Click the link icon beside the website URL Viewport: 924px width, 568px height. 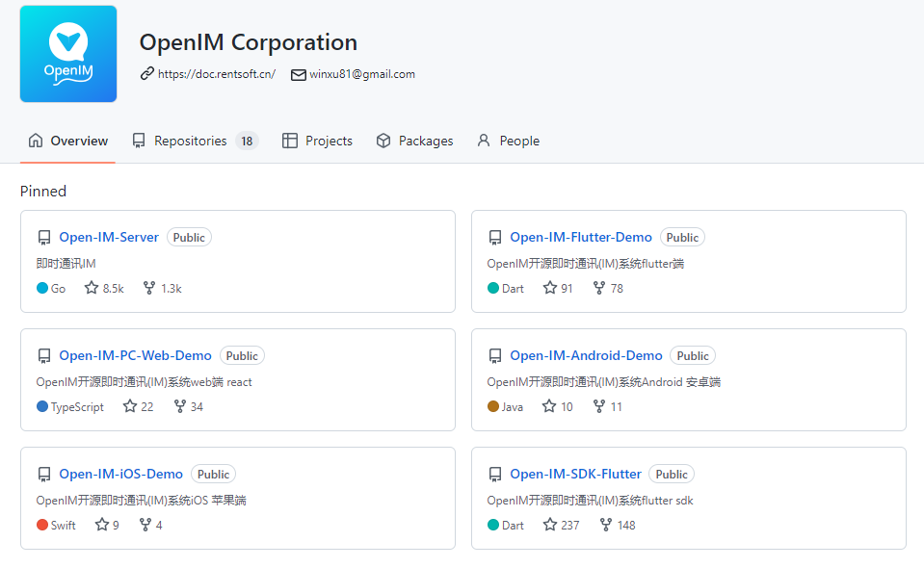point(147,74)
